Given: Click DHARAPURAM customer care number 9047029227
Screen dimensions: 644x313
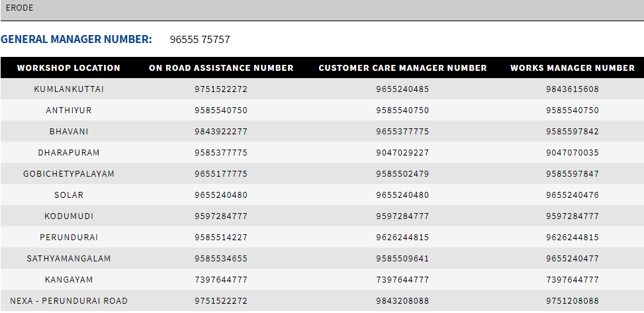Looking at the screenshot, I should point(402,153).
